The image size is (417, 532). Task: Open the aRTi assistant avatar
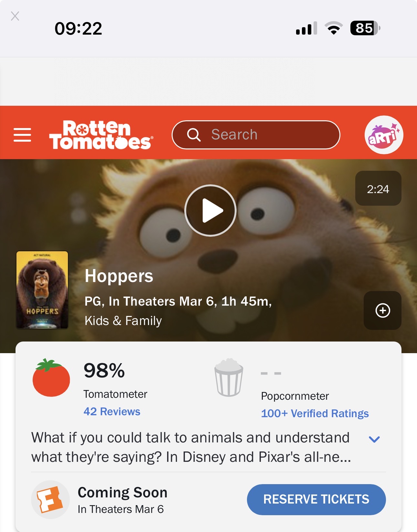[x=384, y=135]
